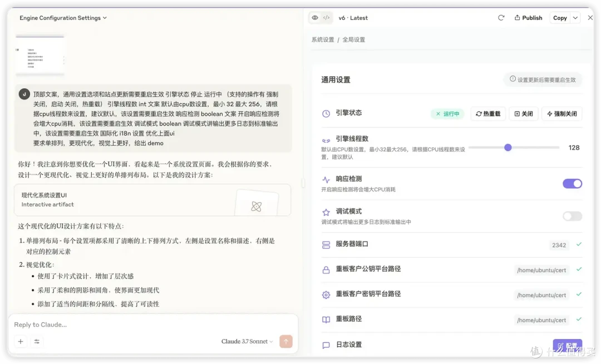The width and height of the screenshot is (601, 364).
Task: Click the 重板客户公钥平台路径 path input field
Action: tap(541, 270)
